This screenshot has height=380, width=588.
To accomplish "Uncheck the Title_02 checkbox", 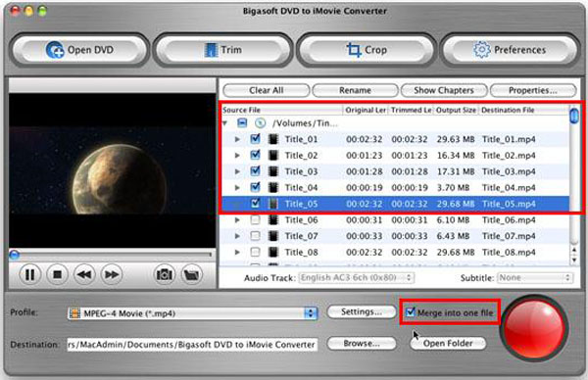I will coord(256,155).
